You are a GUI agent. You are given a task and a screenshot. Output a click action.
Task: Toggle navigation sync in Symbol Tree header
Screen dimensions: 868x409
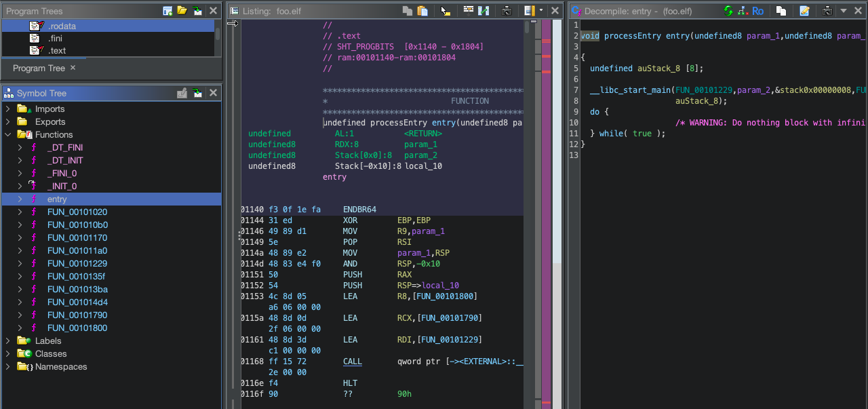click(197, 93)
